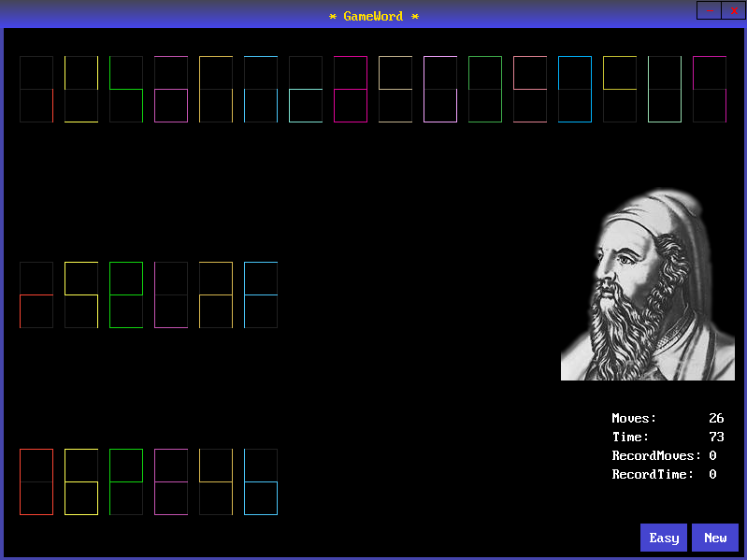Select the blue tile in the middle row
The height and width of the screenshot is (560, 747).
(261, 294)
